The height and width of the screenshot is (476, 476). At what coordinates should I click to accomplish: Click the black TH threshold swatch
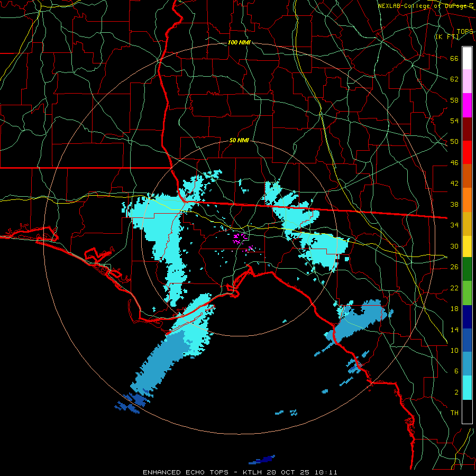[467, 411]
